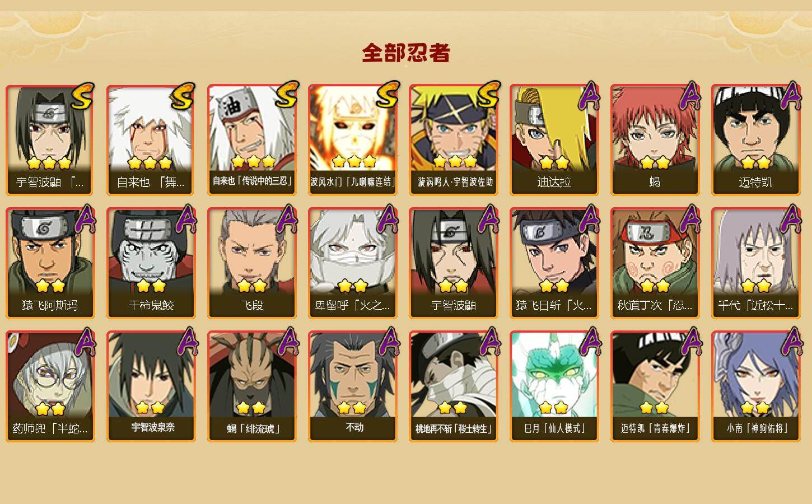Open the 千代 character card

tap(755, 263)
